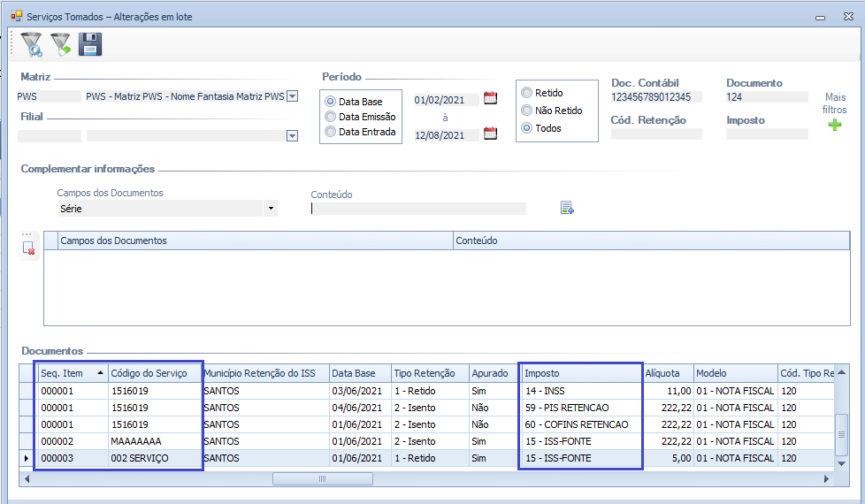This screenshot has height=504, width=865.
Task: Open the Campos dos Documentos Série dropdown
Action: 270,209
